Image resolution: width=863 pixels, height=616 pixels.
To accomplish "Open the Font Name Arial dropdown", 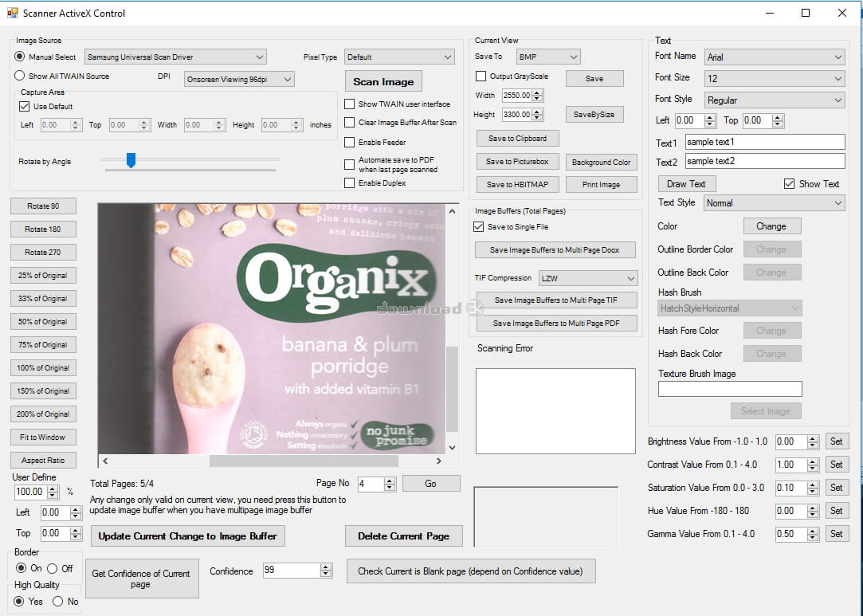I will pos(775,57).
